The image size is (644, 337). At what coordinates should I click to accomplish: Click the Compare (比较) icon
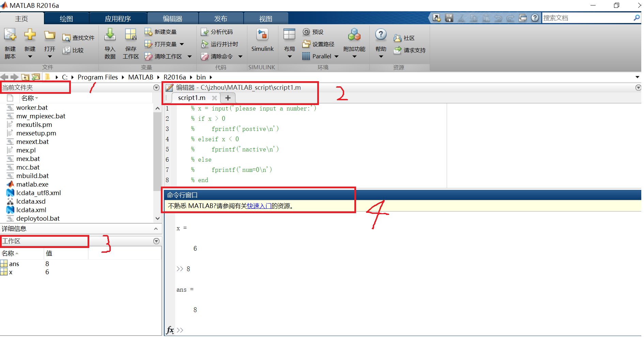tap(66, 50)
